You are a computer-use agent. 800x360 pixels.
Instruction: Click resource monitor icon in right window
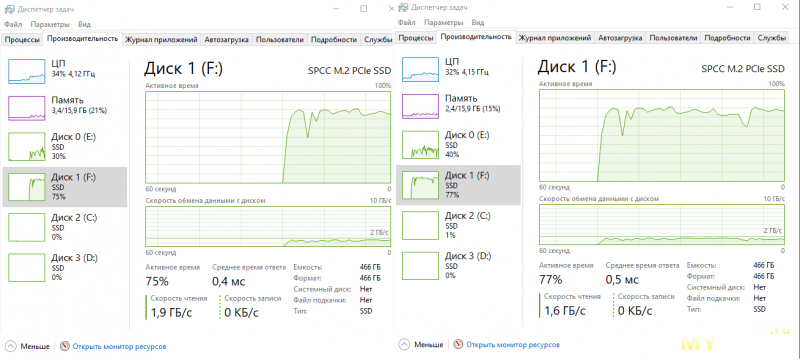459,344
